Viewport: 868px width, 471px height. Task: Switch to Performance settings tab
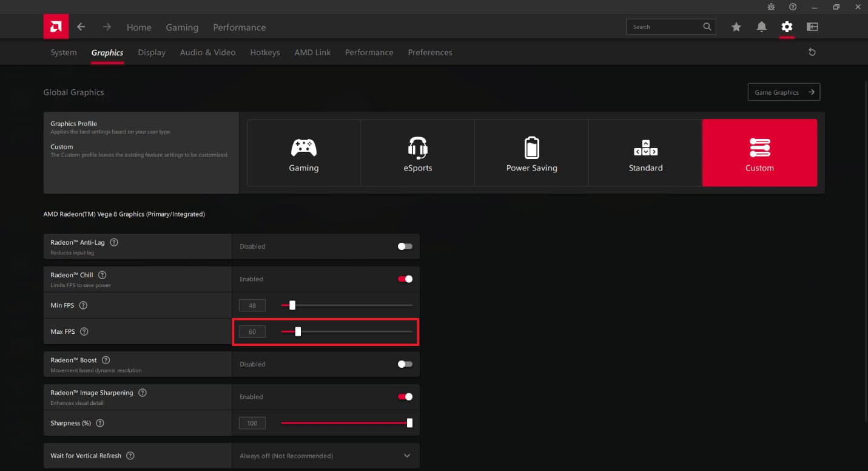coord(369,52)
